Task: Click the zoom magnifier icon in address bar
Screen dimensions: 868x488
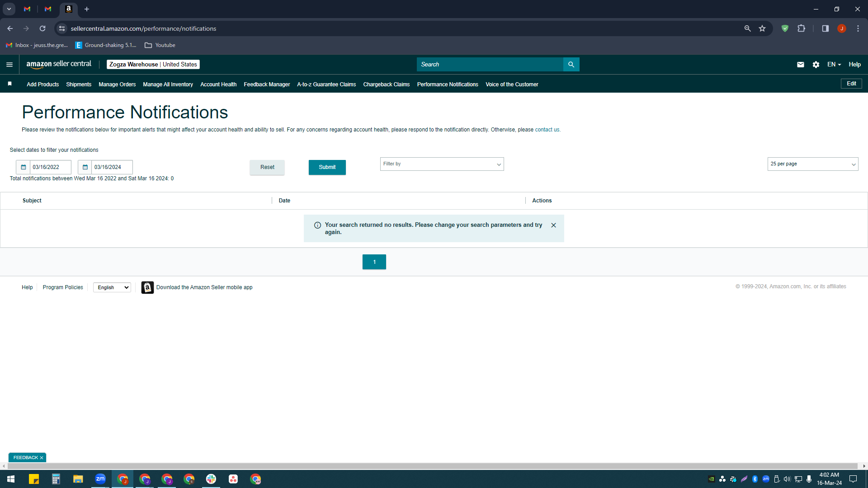Action: (x=747, y=28)
